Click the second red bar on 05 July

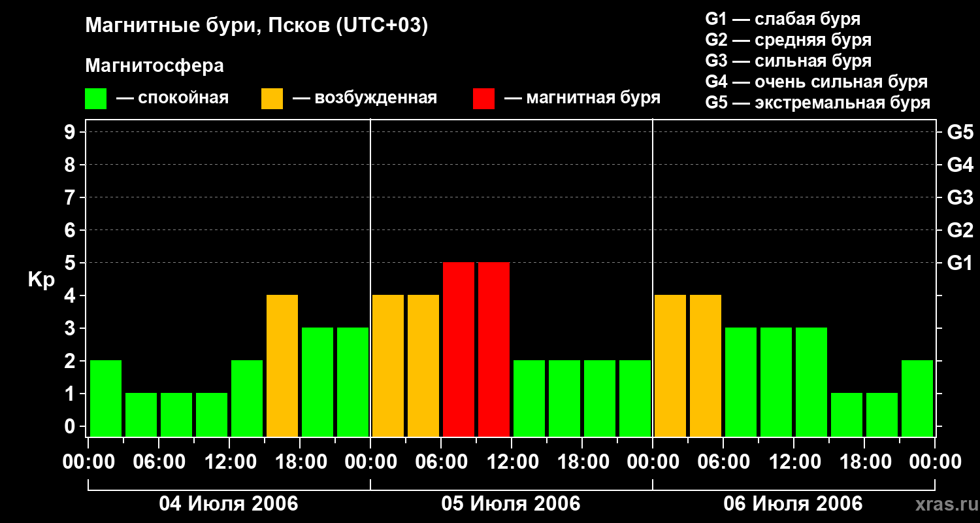[x=494, y=349]
